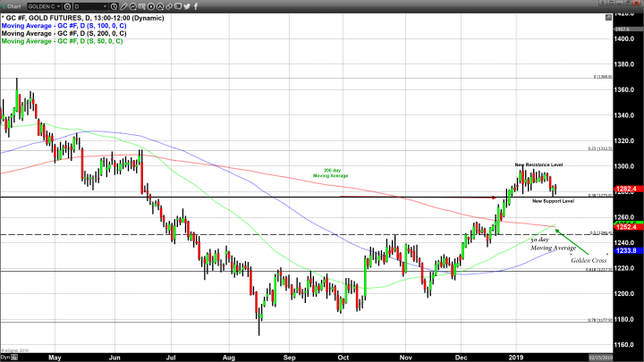
Task: Click the 1282.4 current price marker
Action: pos(625,189)
